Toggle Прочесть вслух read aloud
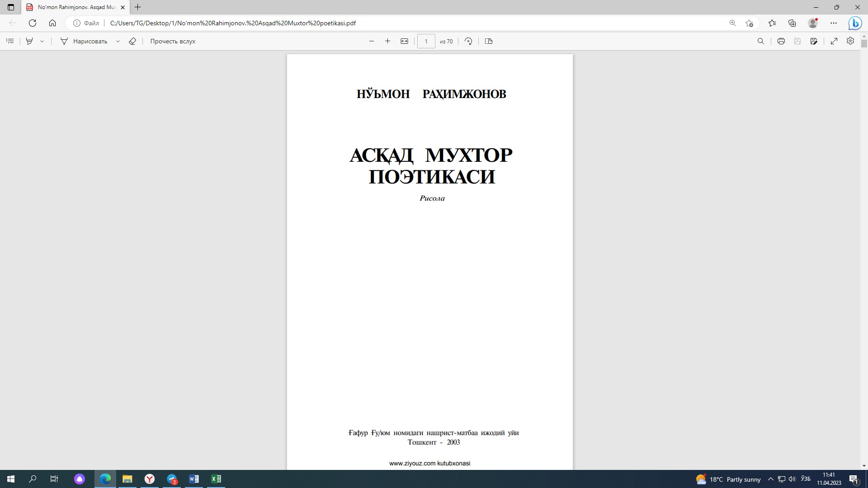 pos(172,41)
